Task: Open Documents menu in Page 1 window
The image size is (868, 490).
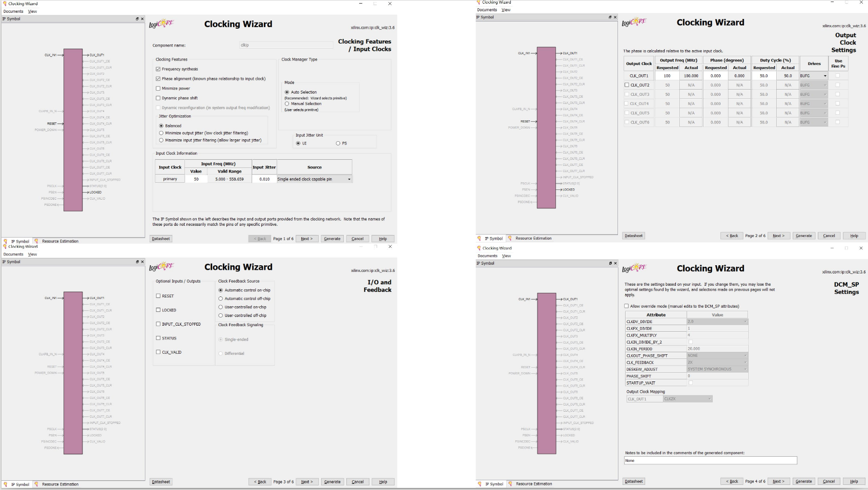Action: [x=13, y=11]
